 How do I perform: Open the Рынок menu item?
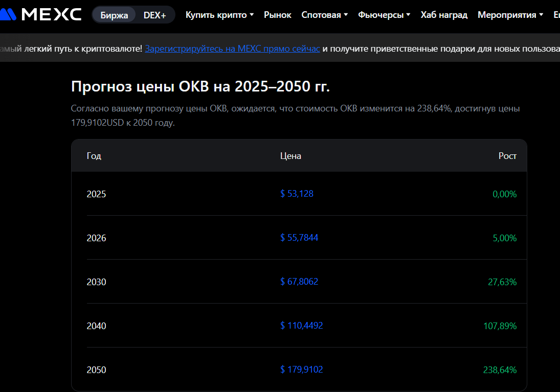[x=278, y=15]
